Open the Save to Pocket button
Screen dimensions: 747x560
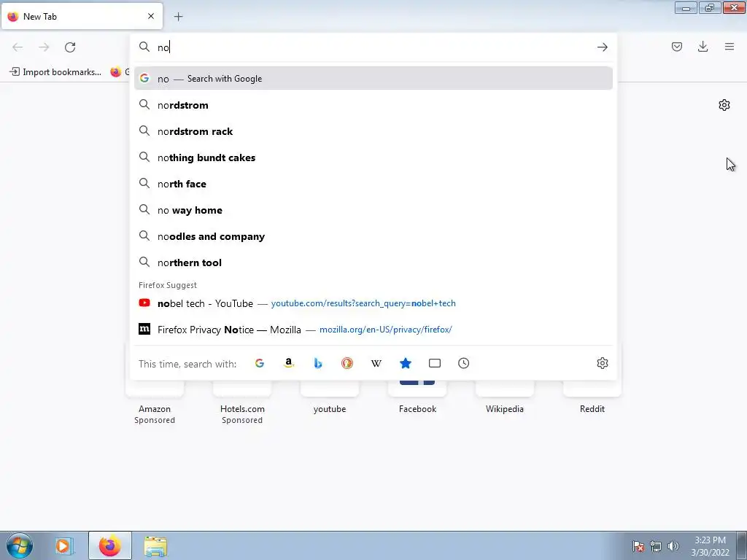tap(676, 47)
